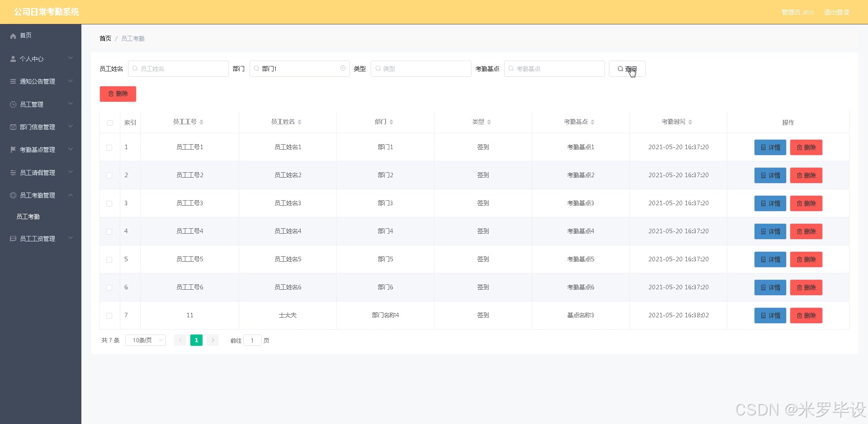Click the 2021-05-20 16:38:02 cell
The height and width of the screenshot is (424, 868).
[678, 315]
